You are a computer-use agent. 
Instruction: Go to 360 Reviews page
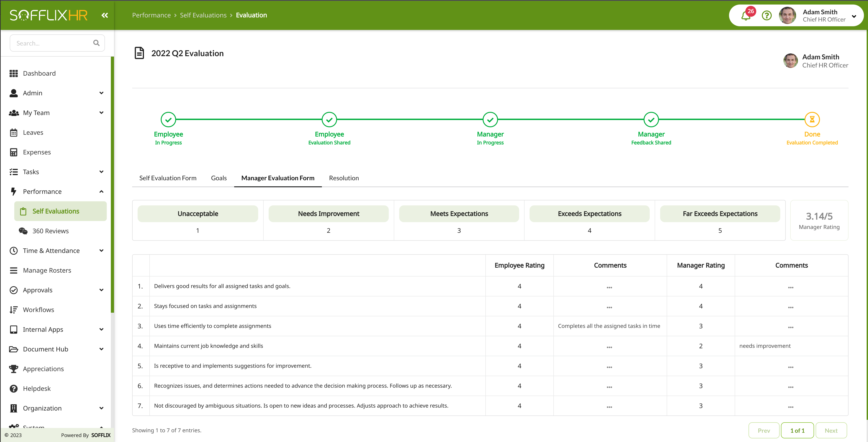(50, 231)
